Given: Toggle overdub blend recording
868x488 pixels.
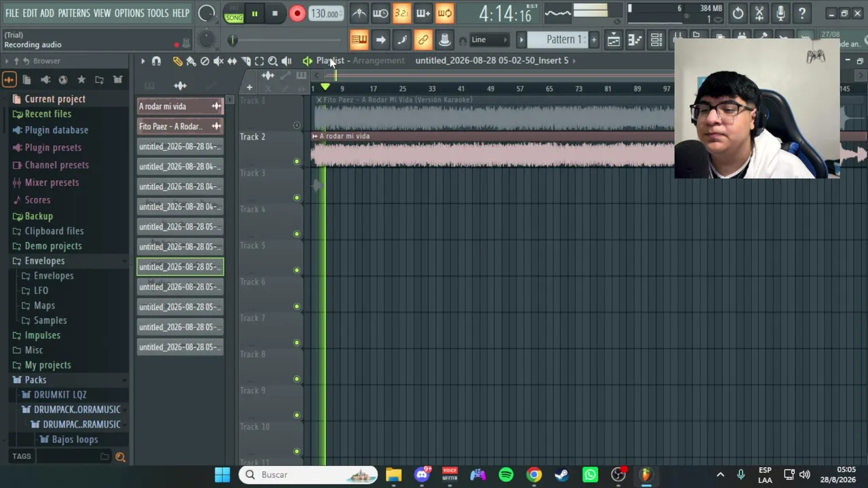Looking at the screenshot, I should (x=423, y=13).
